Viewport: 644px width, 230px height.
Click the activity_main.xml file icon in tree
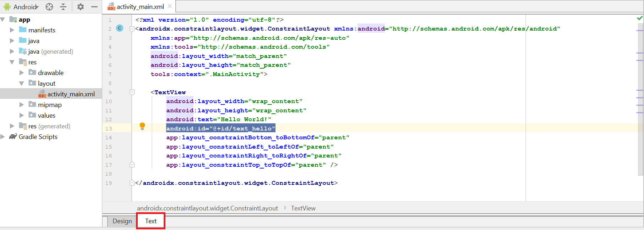pyautogui.click(x=42, y=94)
